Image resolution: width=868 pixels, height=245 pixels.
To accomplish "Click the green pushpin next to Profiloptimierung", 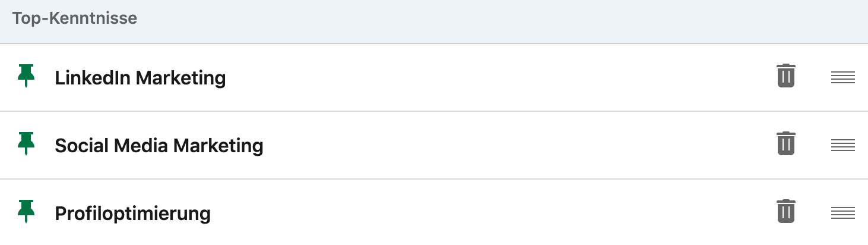I will (26, 212).
